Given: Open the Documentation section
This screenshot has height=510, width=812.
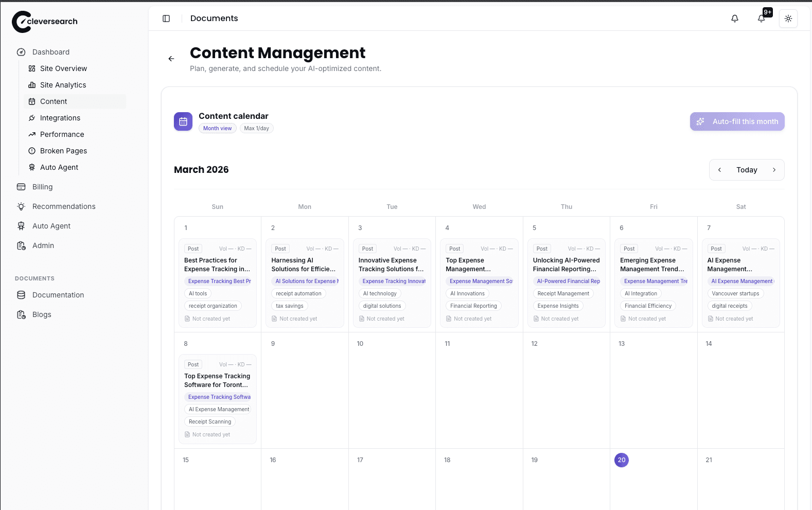Looking at the screenshot, I should click(58, 295).
